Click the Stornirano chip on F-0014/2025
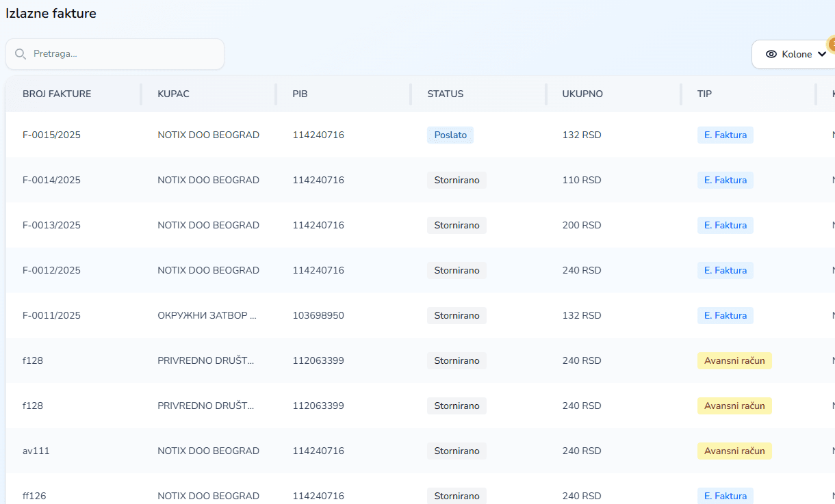Screen dimensions: 835x504 (457, 180)
